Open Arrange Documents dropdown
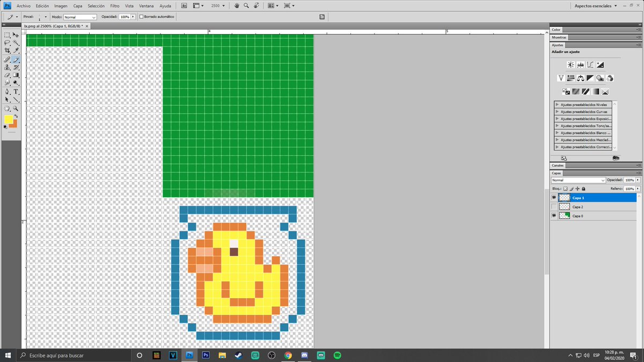 273,5
